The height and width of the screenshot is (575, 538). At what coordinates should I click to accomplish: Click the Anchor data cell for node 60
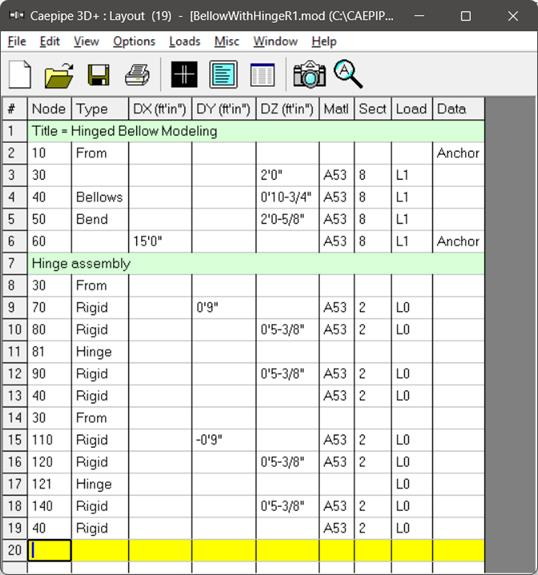(458, 241)
